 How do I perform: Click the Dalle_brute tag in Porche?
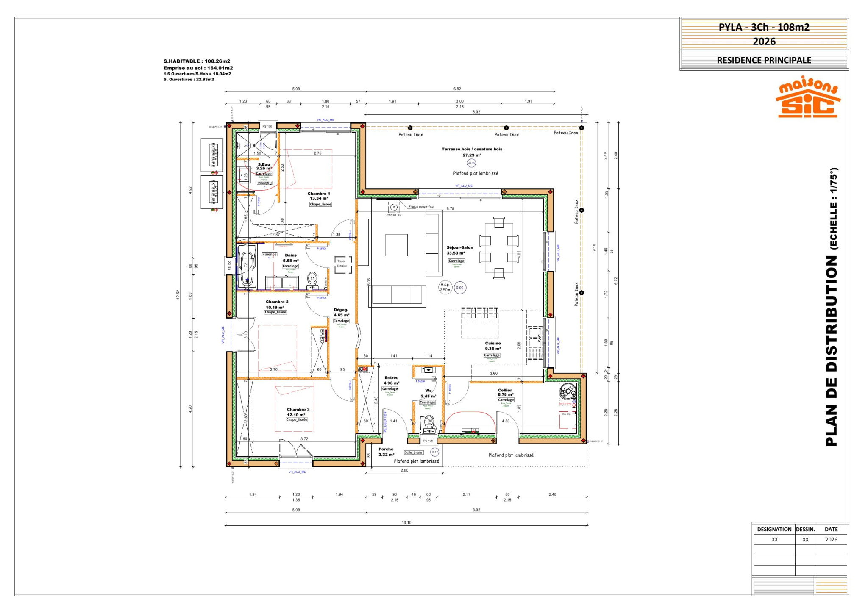[x=413, y=452]
